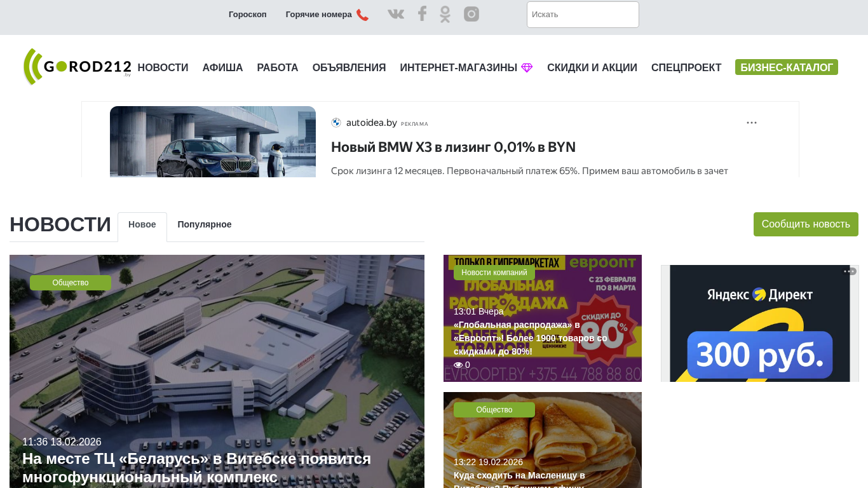Open the Новый BMW X3 в лизинг headline
Image resolution: width=868 pixels, height=488 pixels.
453,147
